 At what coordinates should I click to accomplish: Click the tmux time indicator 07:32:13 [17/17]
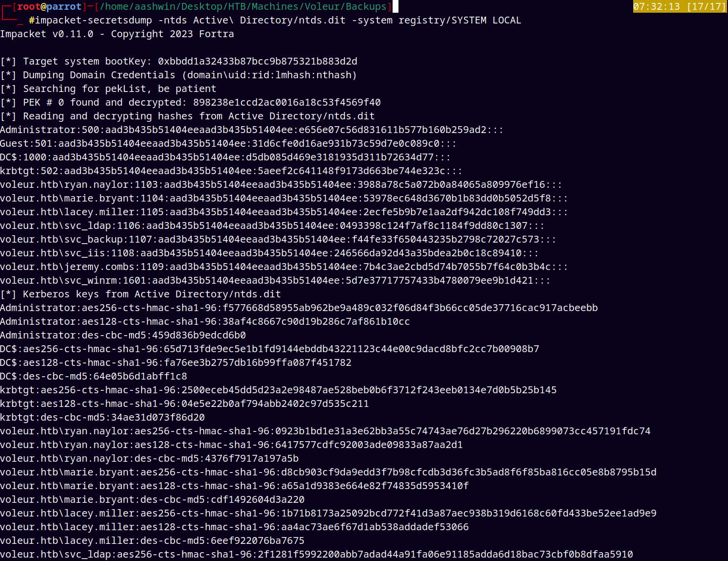pyautogui.click(x=680, y=6)
